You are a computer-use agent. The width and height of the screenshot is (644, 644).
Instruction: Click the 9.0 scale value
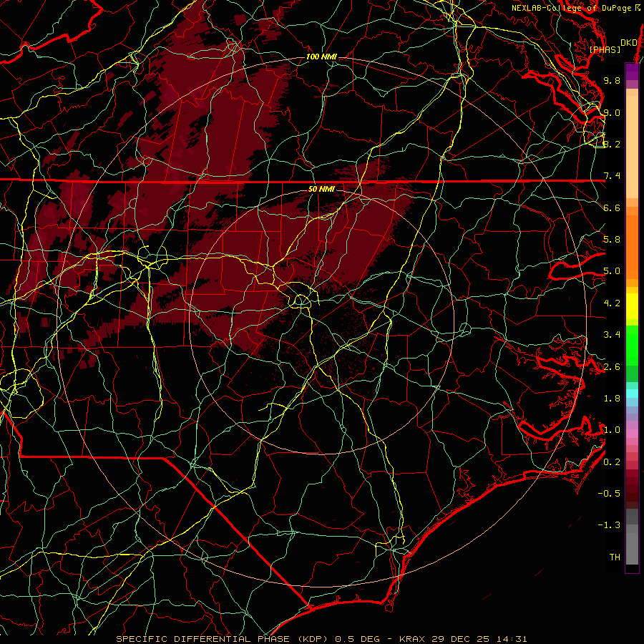pyautogui.click(x=612, y=112)
